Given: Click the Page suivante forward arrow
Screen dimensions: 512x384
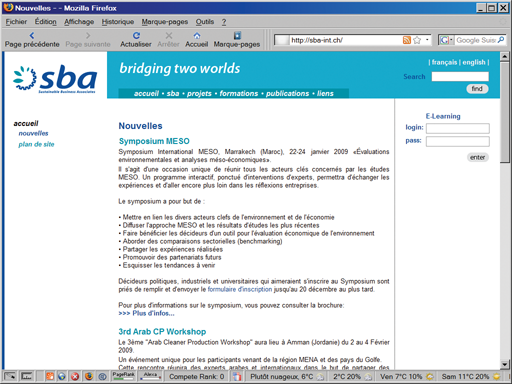Looking at the screenshot, I should (88, 35).
